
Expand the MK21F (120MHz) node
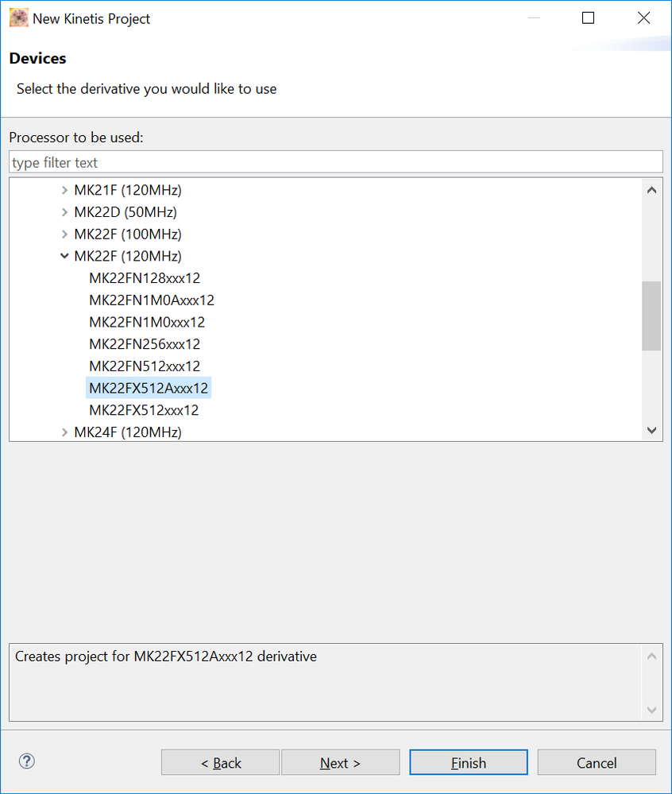(x=65, y=191)
